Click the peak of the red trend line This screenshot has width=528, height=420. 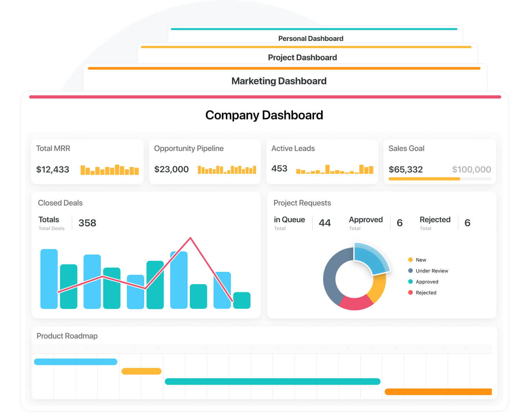[x=190, y=238]
